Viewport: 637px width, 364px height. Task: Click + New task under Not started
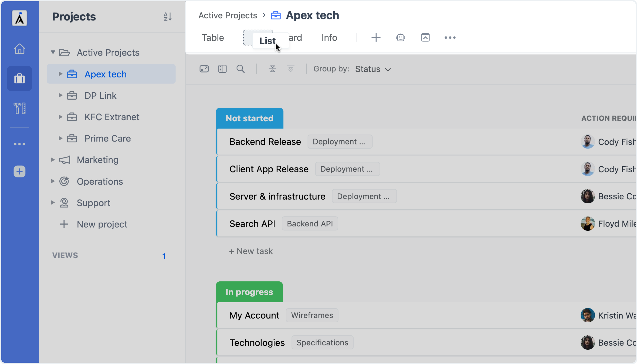(251, 251)
